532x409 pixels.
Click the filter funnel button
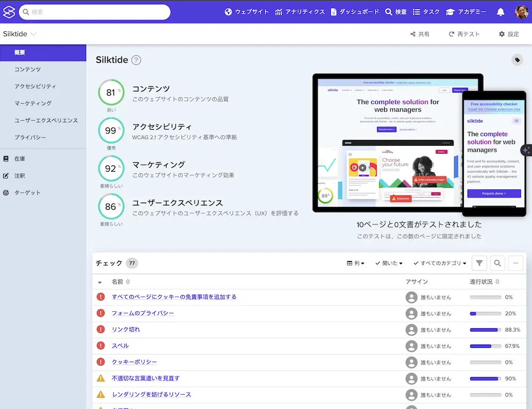[x=479, y=263]
